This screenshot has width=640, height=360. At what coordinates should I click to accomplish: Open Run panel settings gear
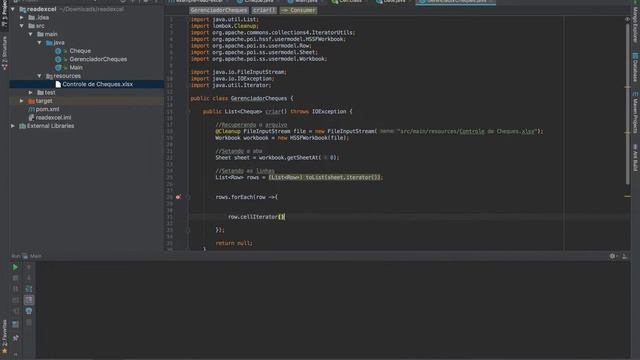tap(612, 256)
